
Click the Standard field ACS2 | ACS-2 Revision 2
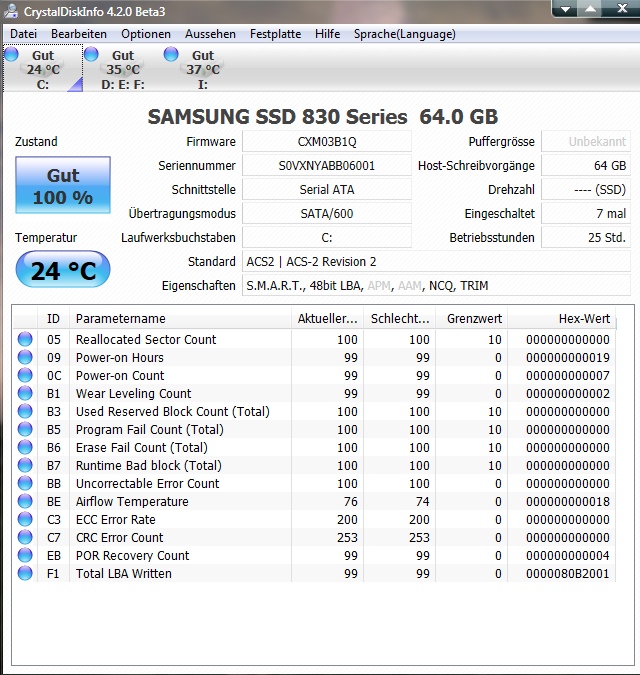pos(436,262)
